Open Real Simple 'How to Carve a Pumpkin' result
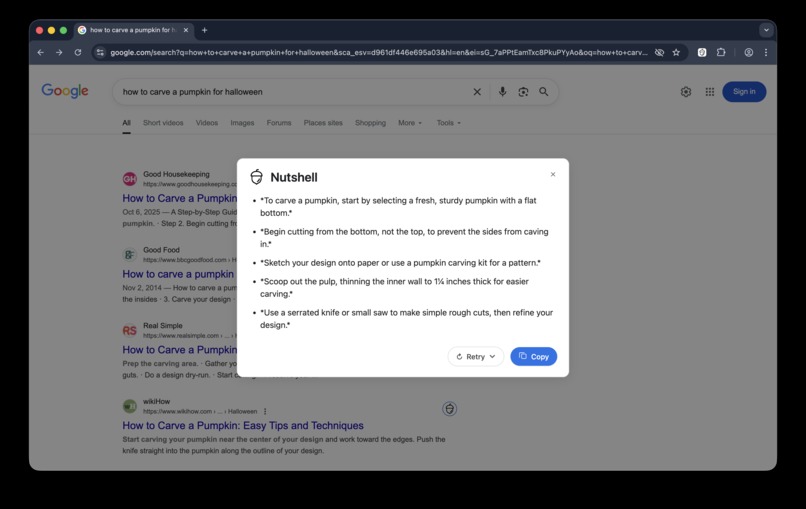This screenshot has width=806, height=509. [x=179, y=350]
